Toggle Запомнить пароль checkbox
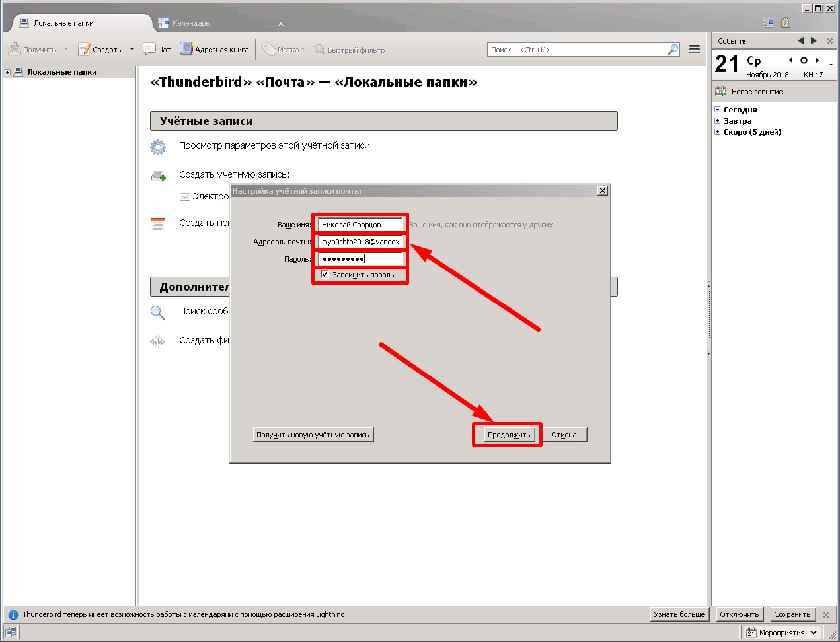Viewport: 840px width, 642px height. pos(325,274)
